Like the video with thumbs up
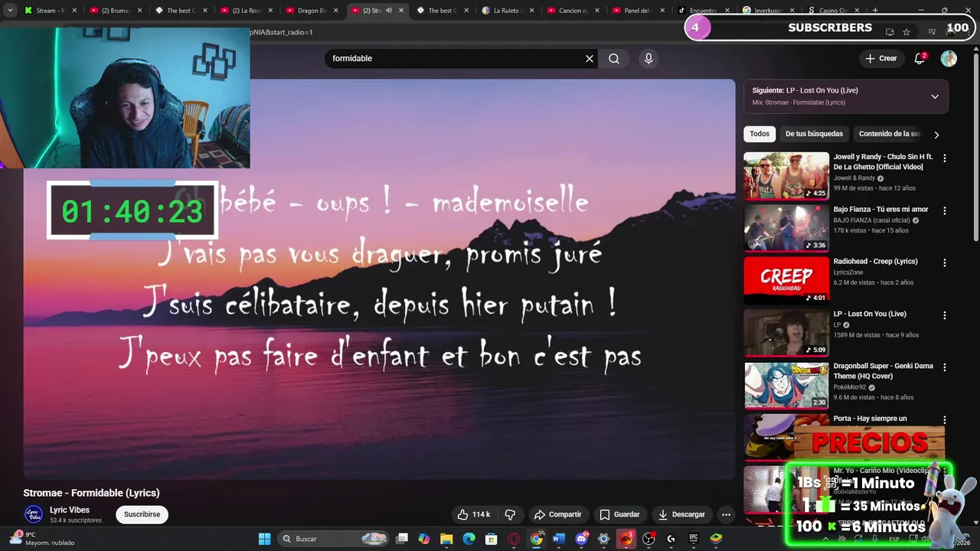The image size is (980, 551). coord(474,514)
